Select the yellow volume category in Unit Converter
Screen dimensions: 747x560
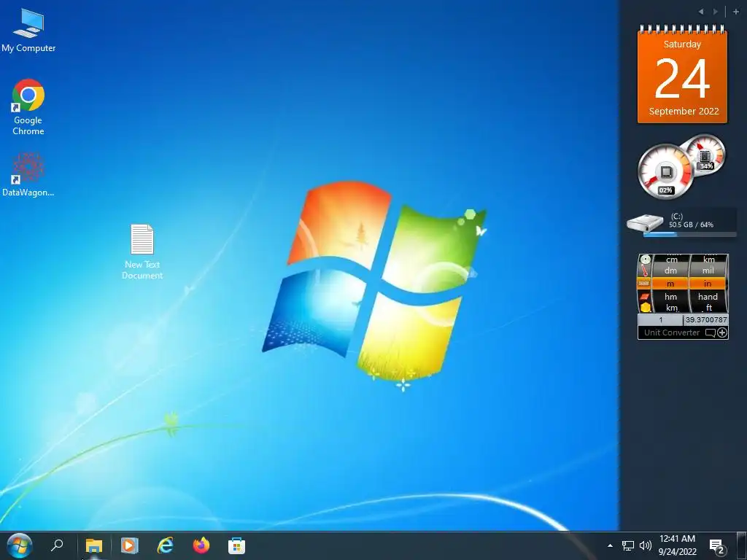point(645,307)
